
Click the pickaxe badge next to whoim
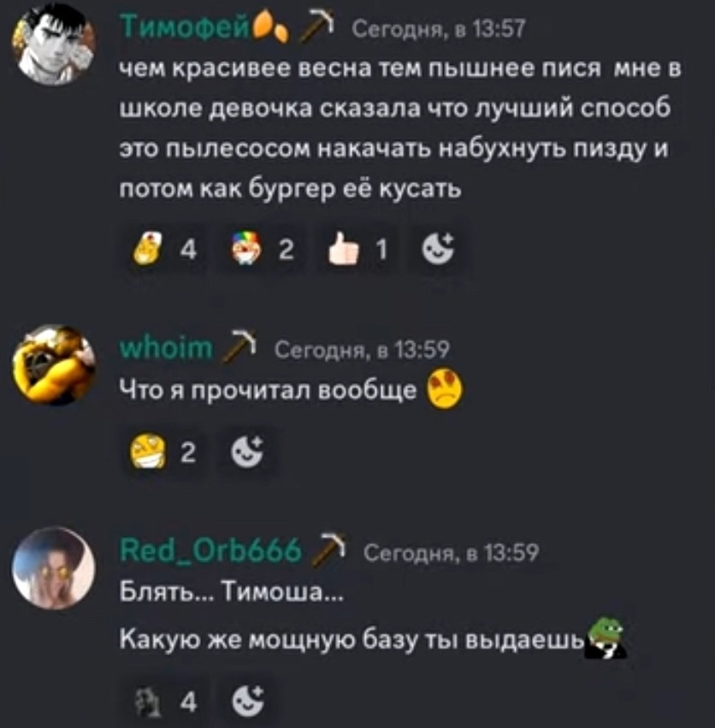(x=239, y=346)
